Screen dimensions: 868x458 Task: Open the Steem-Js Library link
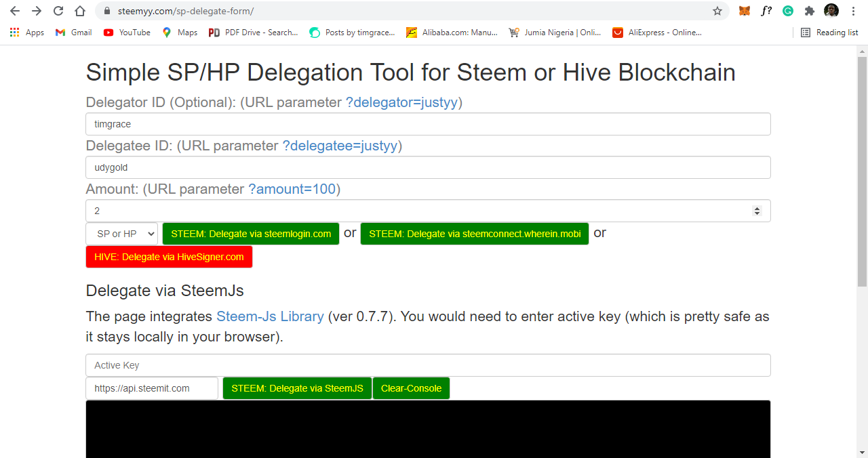[270, 316]
